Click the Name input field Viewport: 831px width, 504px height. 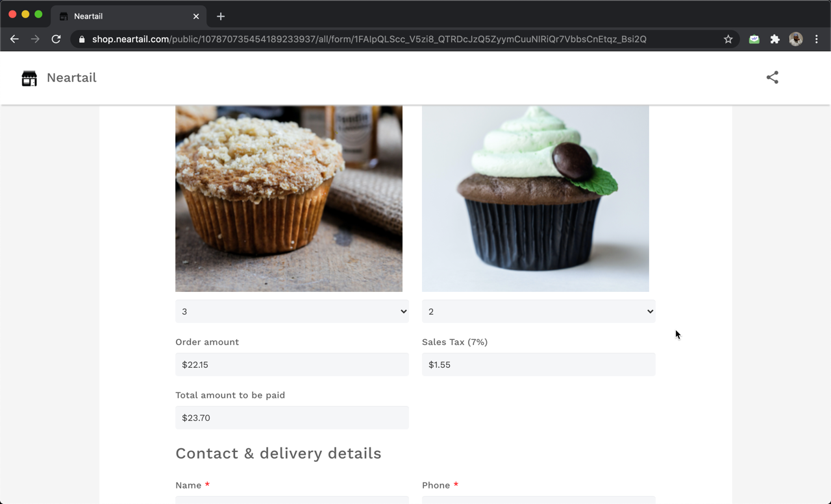pos(291,501)
